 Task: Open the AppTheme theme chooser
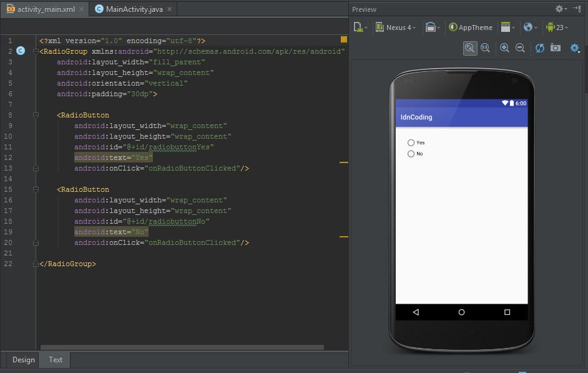470,27
